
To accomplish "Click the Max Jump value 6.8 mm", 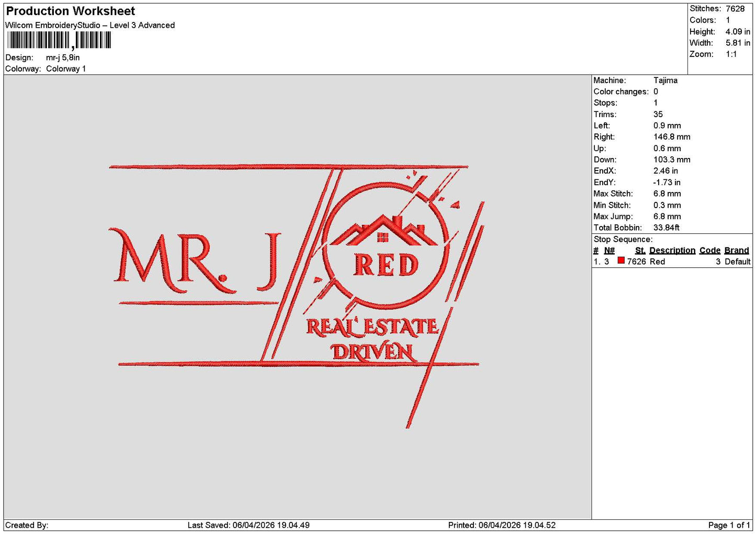I will click(x=667, y=217).
